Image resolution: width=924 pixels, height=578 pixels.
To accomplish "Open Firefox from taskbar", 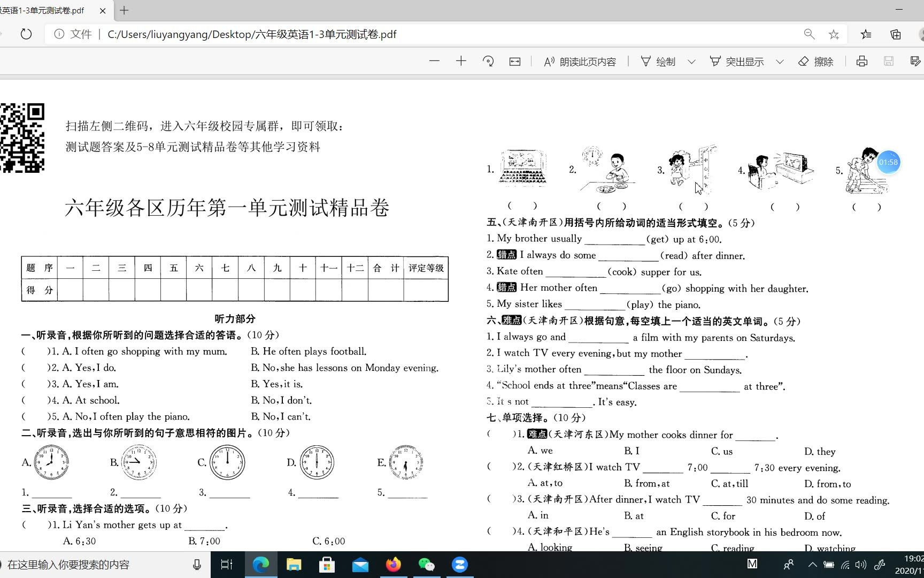I will [393, 565].
